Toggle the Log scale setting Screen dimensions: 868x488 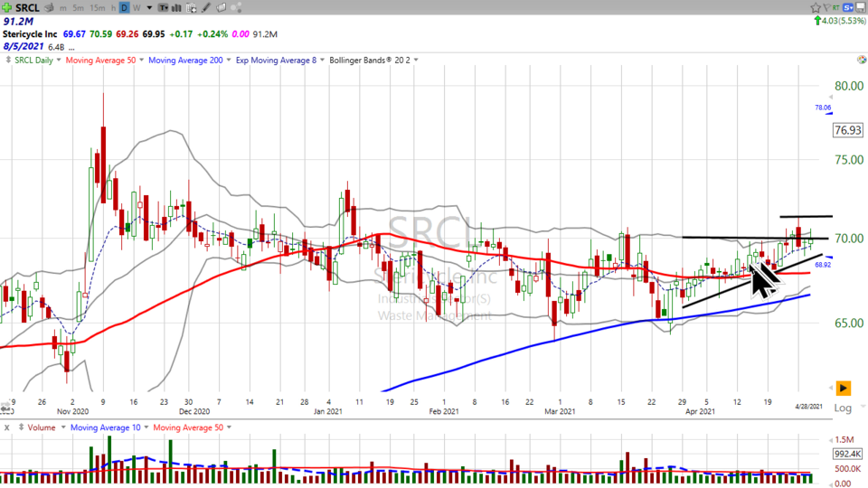tap(843, 408)
